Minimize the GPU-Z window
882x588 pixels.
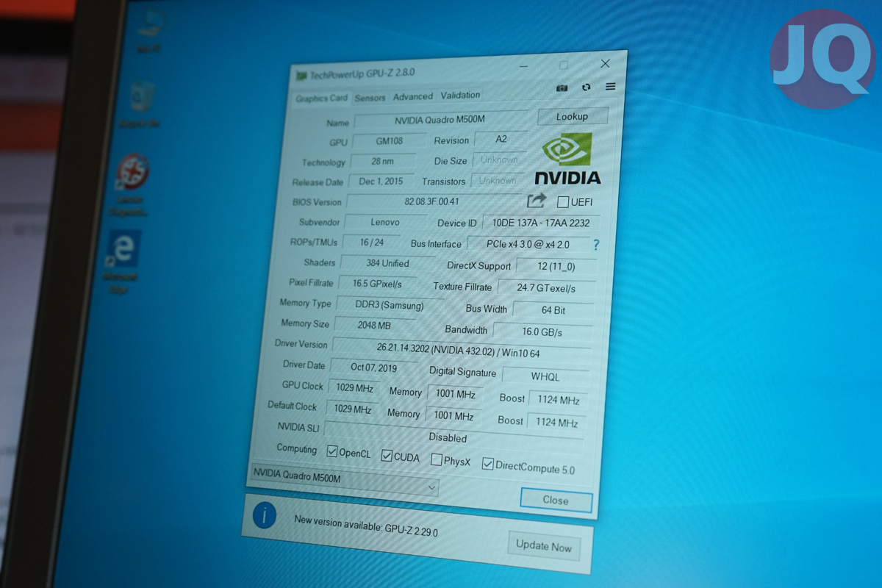coord(523,65)
